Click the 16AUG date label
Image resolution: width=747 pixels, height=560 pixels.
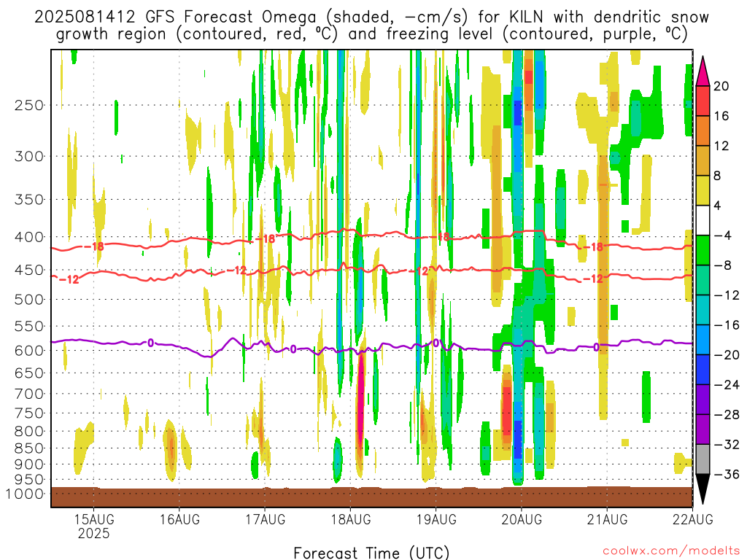click(x=179, y=519)
